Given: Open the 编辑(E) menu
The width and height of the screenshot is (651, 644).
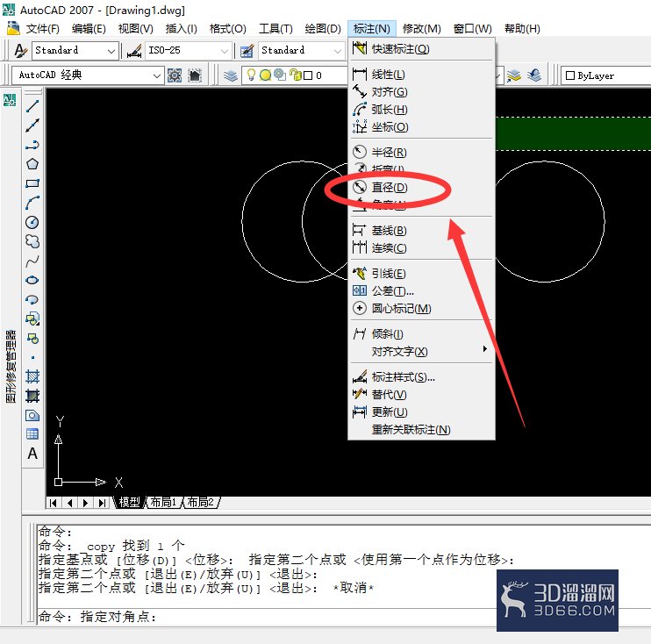Looking at the screenshot, I should (x=89, y=29).
